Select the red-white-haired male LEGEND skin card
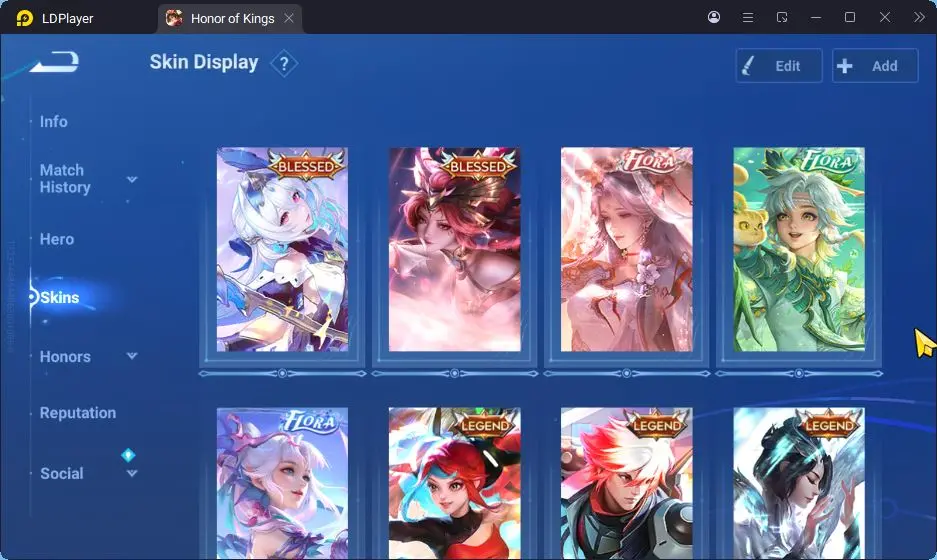Viewport: 937px width, 560px height. click(627, 484)
